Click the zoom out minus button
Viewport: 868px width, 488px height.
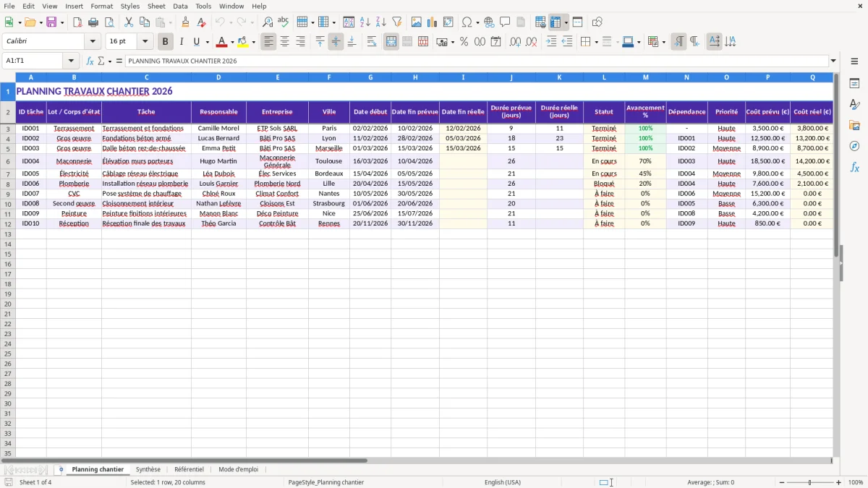[x=781, y=482]
